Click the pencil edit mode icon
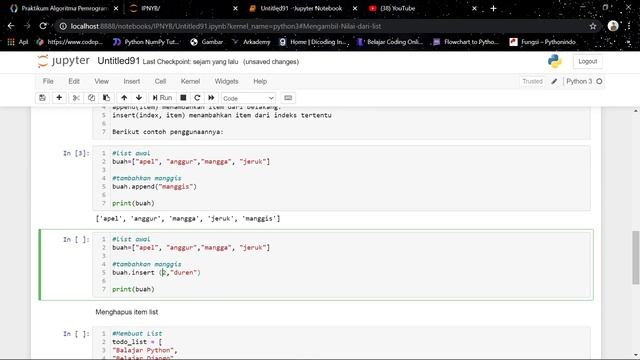 (x=554, y=81)
